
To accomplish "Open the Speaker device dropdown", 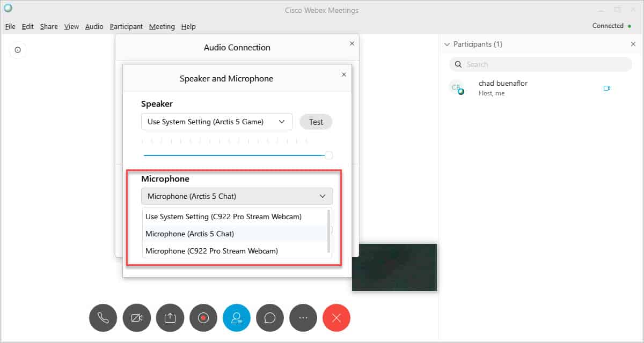I will [x=217, y=122].
